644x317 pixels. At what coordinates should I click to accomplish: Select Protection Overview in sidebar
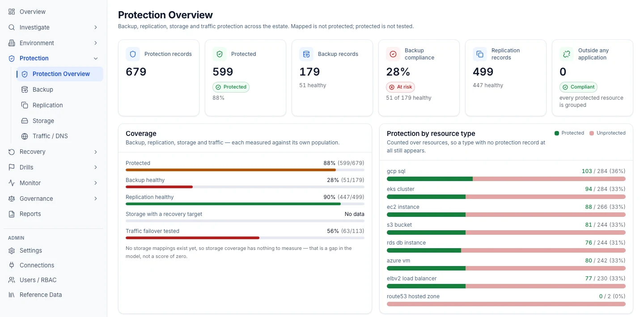(60, 74)
